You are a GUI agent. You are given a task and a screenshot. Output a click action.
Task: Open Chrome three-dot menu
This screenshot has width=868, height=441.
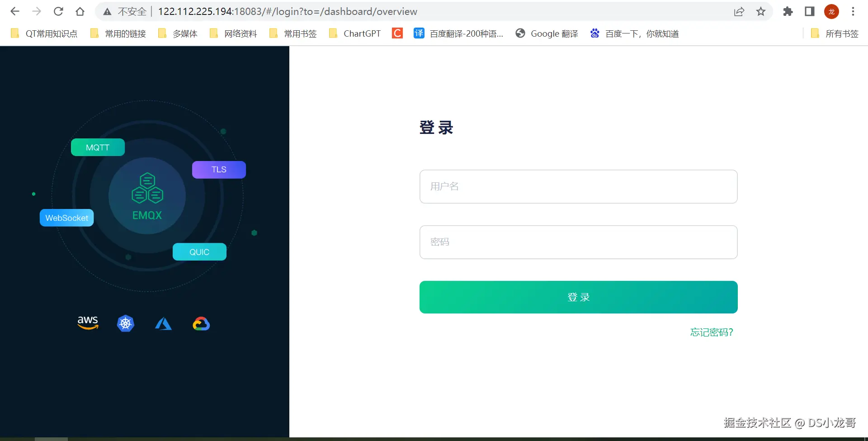pyautogui.click(x=853, y=11)
